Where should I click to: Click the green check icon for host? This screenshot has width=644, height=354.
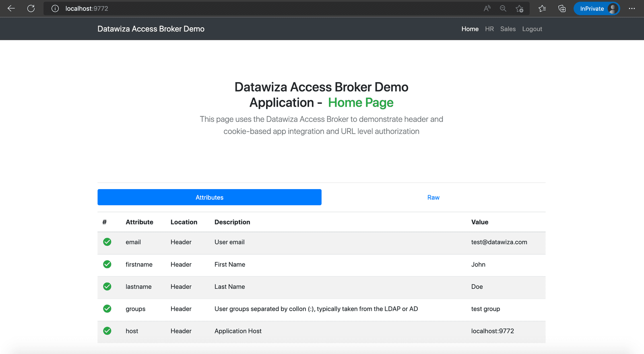tap(107, 331)
